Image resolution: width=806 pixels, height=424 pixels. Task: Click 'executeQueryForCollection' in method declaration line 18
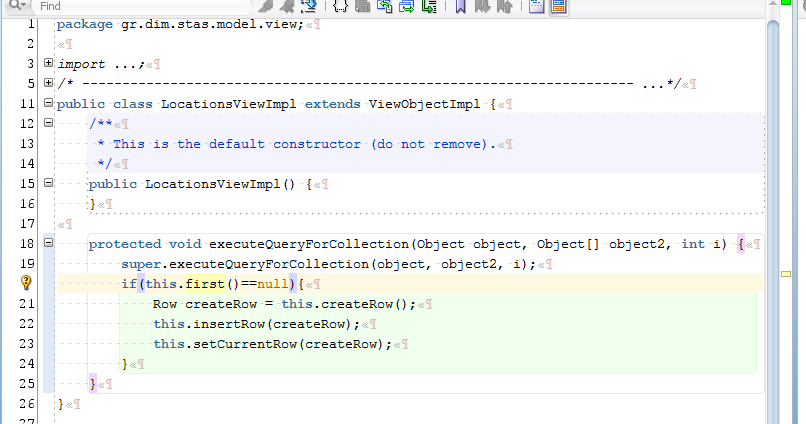tap(308, 244)
